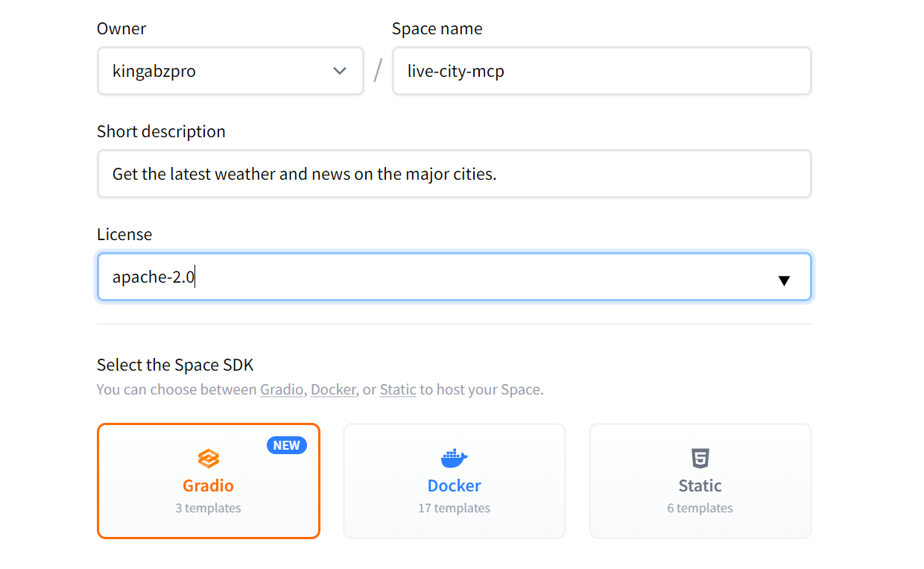Open the Owner dropdown showing kingabzpro

point(230,72)
